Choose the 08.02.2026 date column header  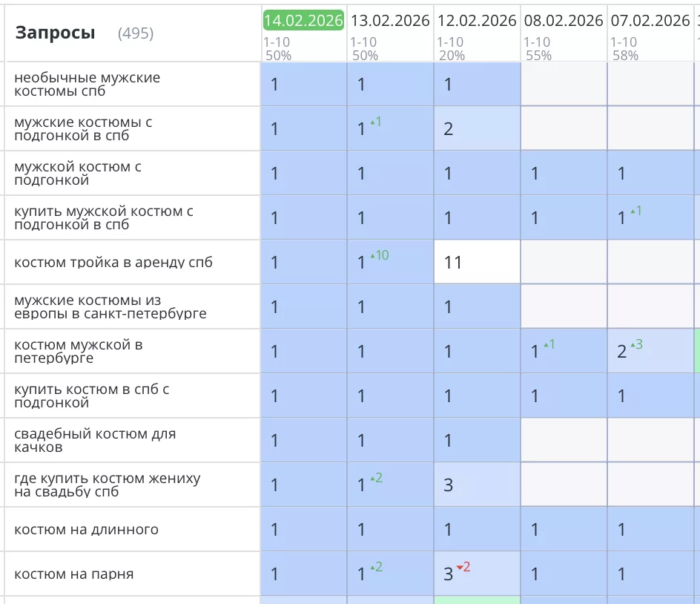(564, 21)
